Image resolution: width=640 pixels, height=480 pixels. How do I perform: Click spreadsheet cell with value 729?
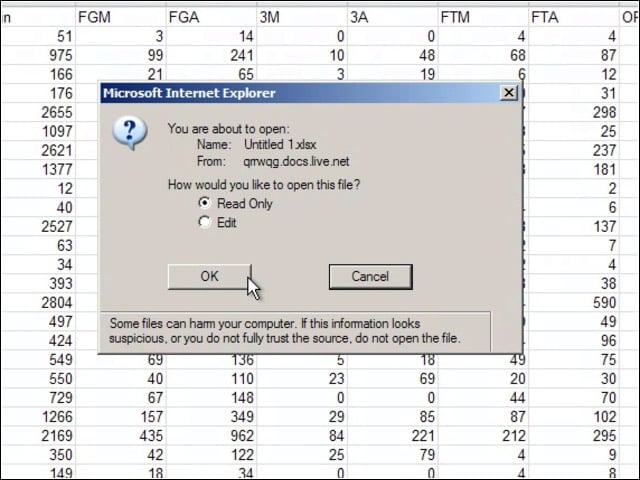coord(38,398)
